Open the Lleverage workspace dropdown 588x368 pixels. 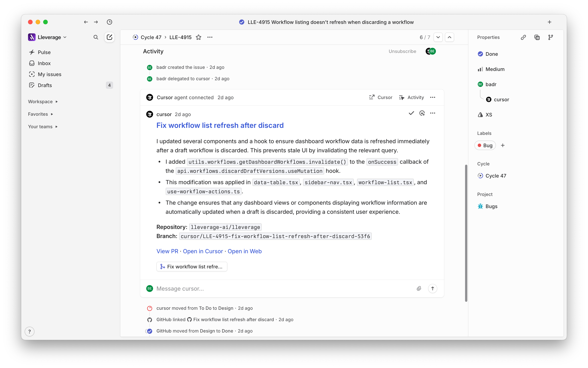47,37
